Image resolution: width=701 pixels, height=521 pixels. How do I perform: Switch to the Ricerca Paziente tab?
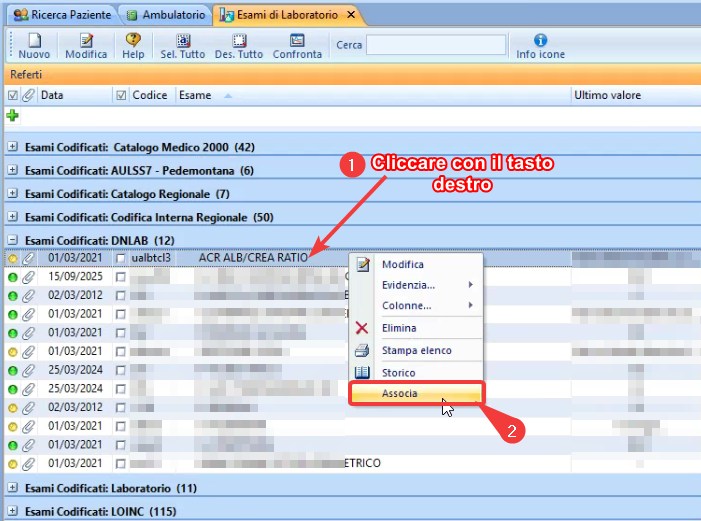pyautogui.click(x=63, y=15)
